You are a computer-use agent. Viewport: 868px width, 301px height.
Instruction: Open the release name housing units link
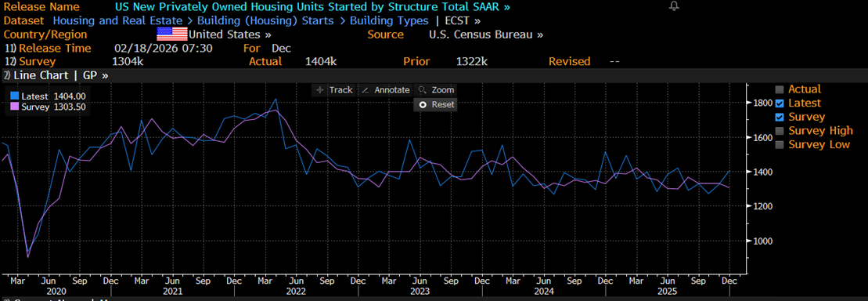pos(313,7)
